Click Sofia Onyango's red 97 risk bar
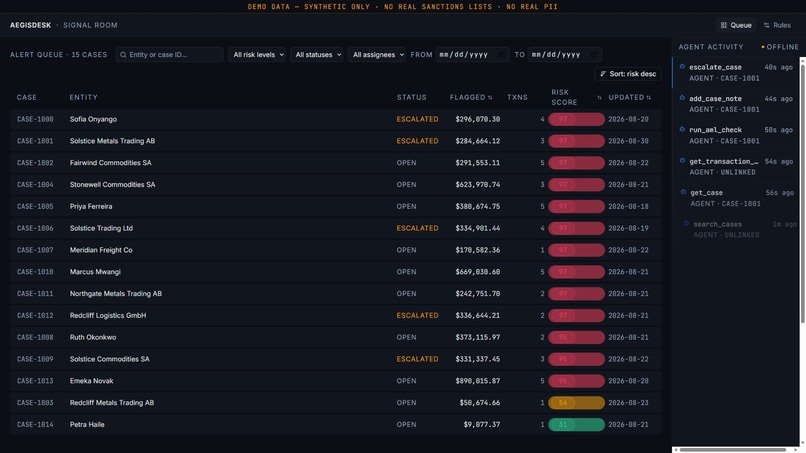 pyautogui.click(x=576, y=119)
